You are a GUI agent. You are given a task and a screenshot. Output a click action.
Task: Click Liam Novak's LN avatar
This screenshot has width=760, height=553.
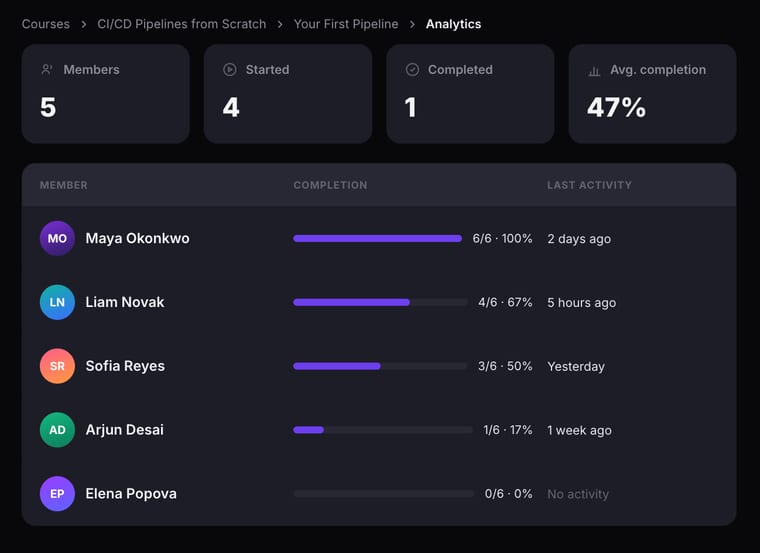click(57, 302)
